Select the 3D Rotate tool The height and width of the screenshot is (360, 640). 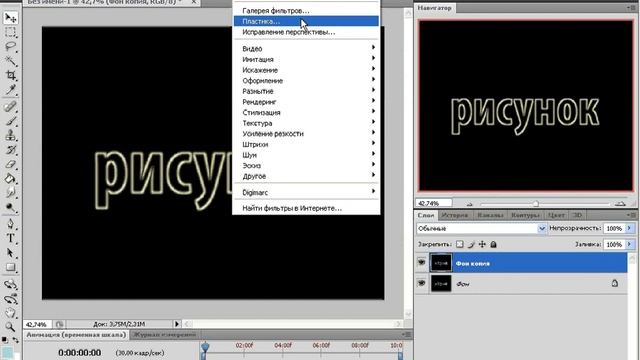11,284
